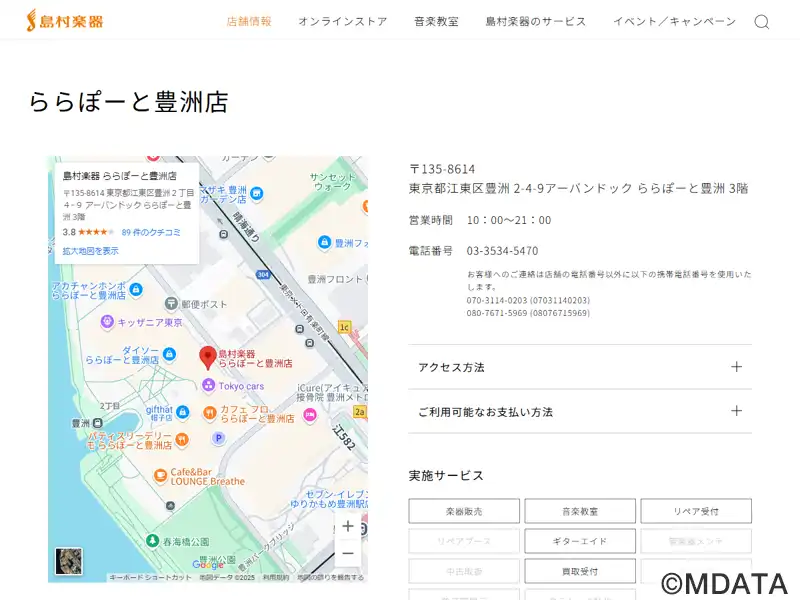Open 島村楽器のサービス menu
Screen dimensions: 800x600
tap(536, 21)
